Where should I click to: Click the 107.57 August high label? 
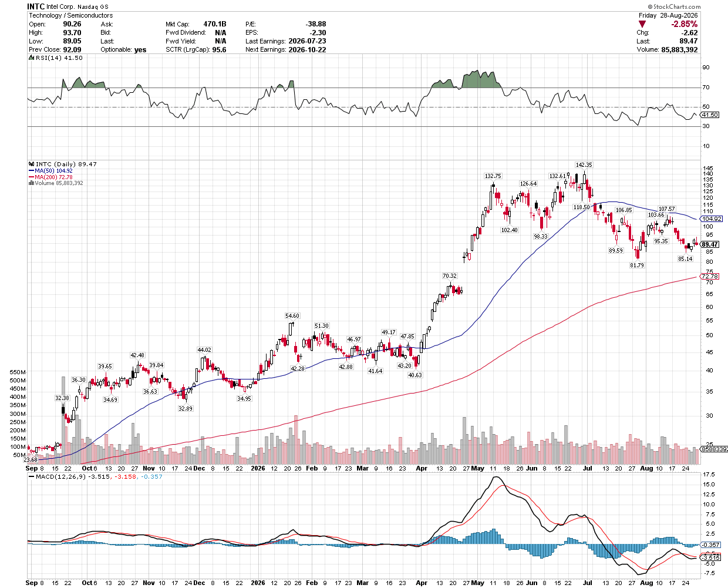pos(666,209)
